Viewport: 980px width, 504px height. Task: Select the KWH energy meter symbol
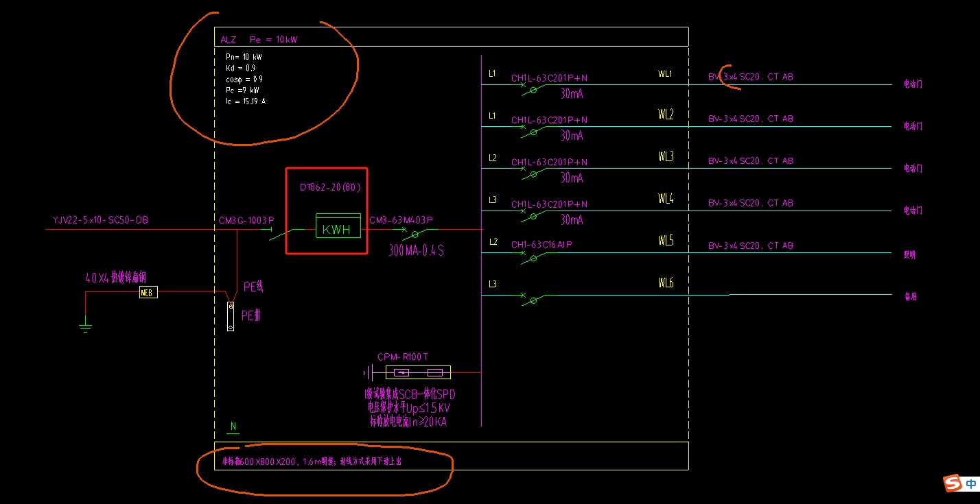pyautogui.click(x=337, y=226)
